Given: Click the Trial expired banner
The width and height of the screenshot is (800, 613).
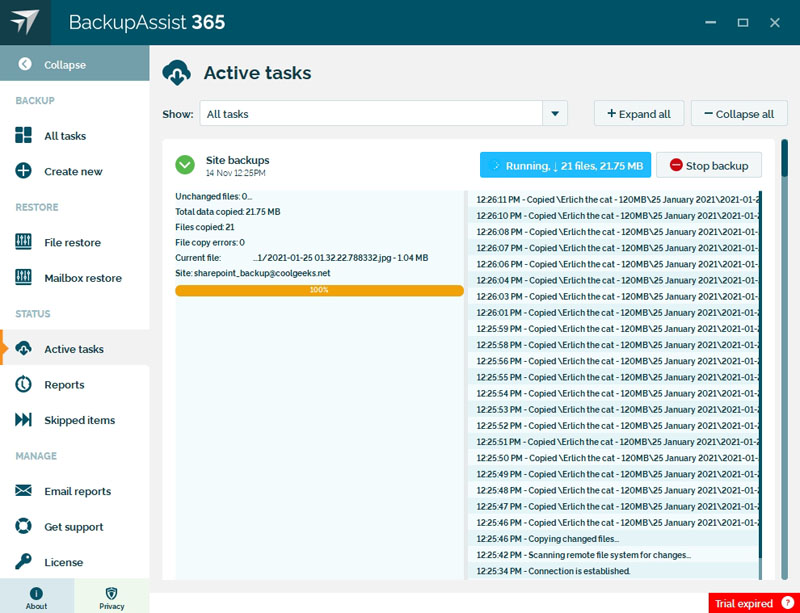Looking at the screenshot, I should pos(754,603).
